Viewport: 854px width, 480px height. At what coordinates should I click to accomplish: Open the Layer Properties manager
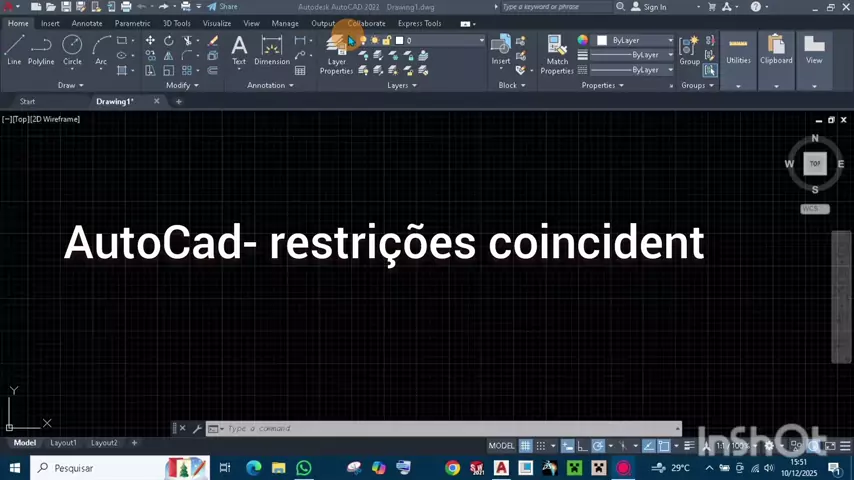(x=336, y=56)
